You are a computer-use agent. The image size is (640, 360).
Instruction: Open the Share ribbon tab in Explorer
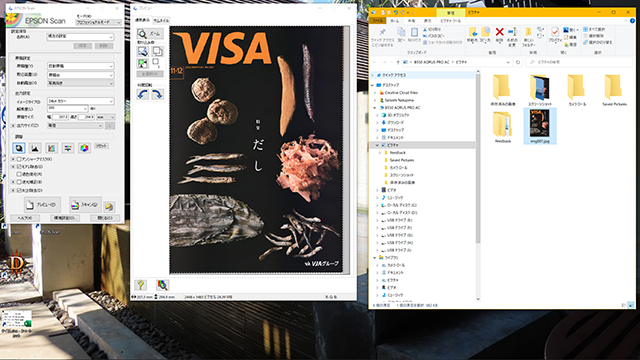(x=411, y=20)
